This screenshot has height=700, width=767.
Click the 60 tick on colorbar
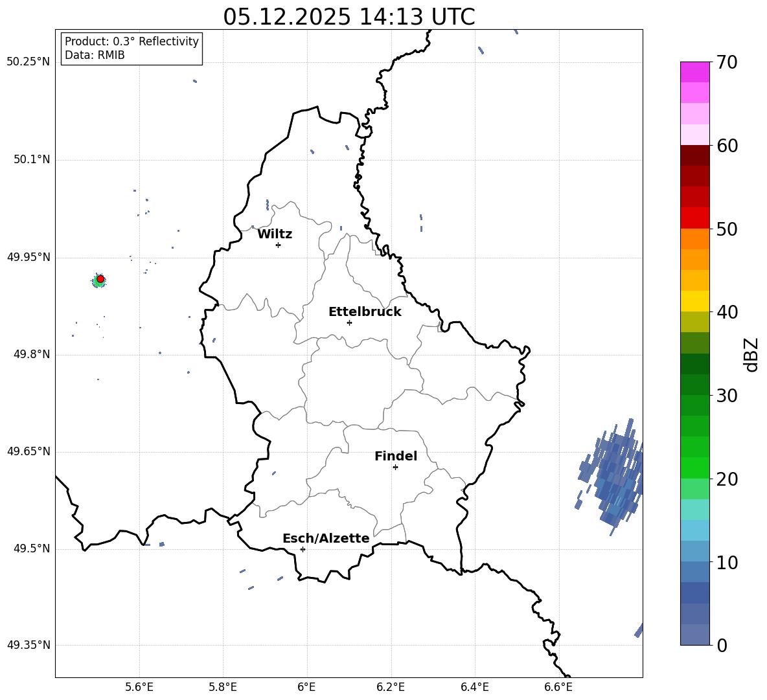(x=726, y=146)
